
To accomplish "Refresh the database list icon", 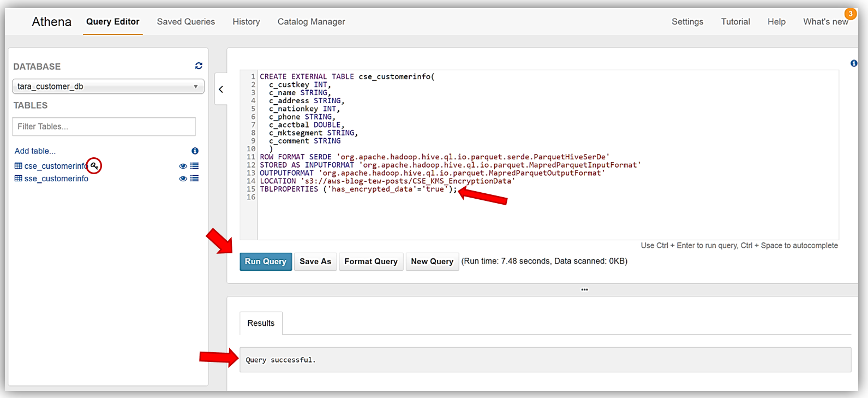I will pyautogui.click(x=199, y=66).
